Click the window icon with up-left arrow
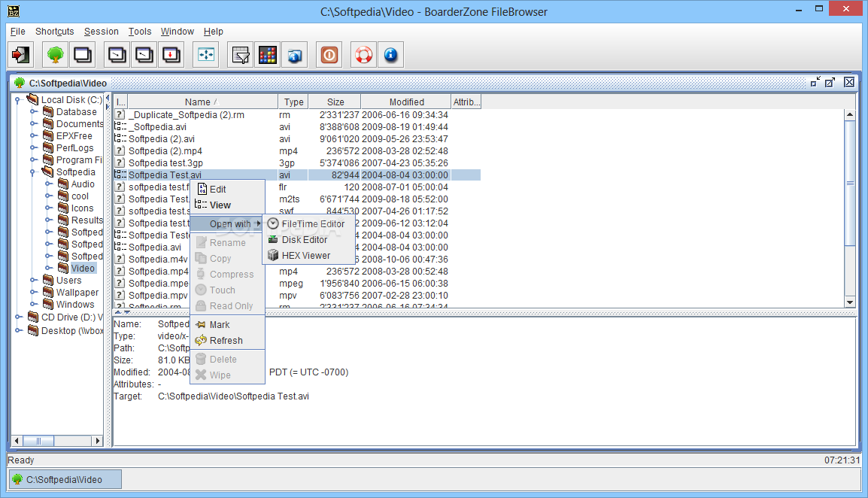The width and height of the screenshot is (868, 498). pos(144,55)
